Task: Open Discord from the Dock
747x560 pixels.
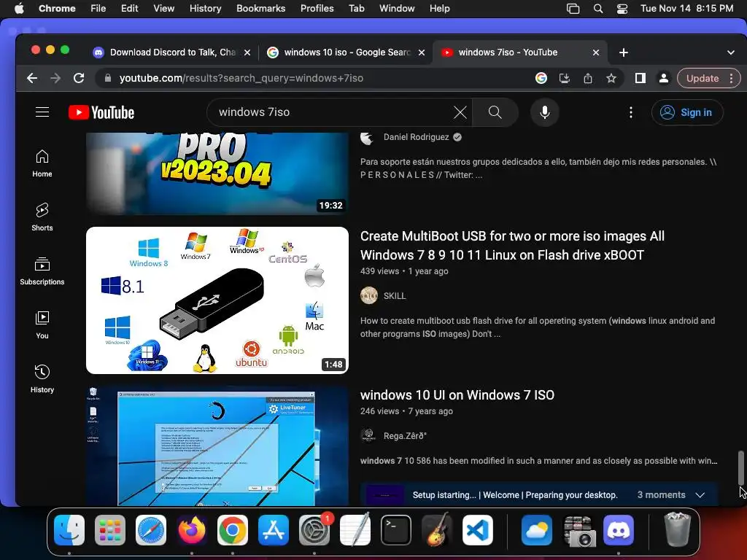Action: (619, 529)
